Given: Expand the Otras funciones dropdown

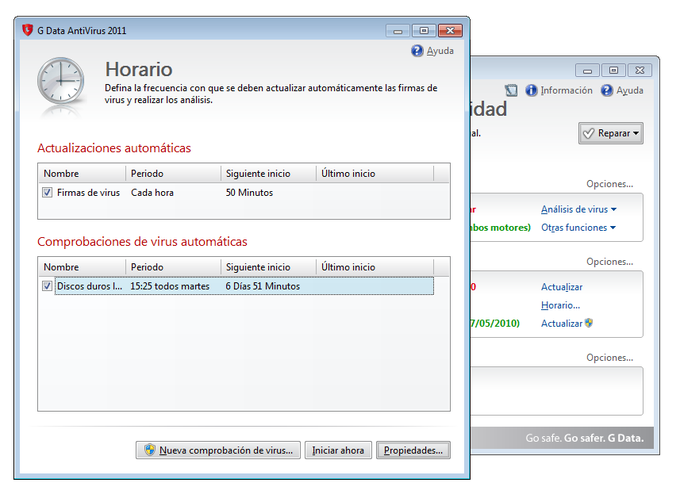Looking at the screenshot, I should 613,228.
